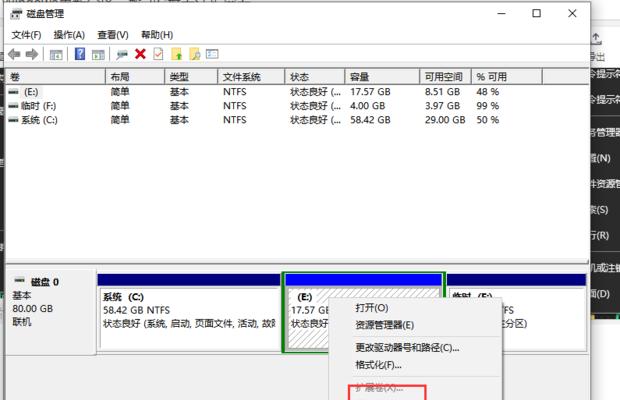Select the (E:) volume row
Screen dimensions: 620x400
297,92
